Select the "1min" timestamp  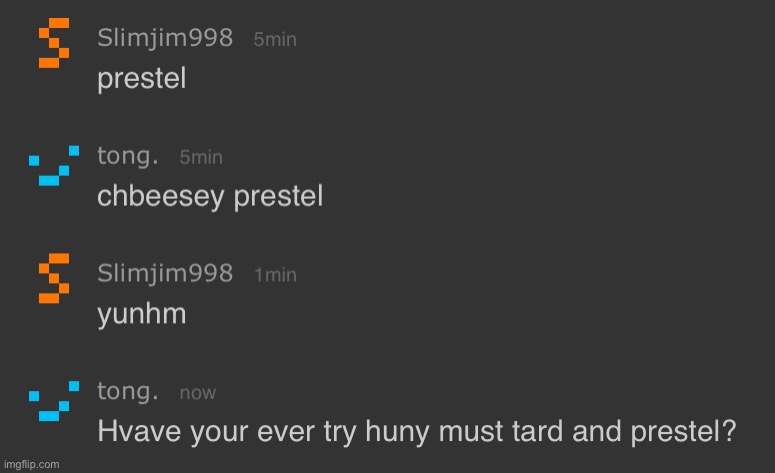coord(274,275)
